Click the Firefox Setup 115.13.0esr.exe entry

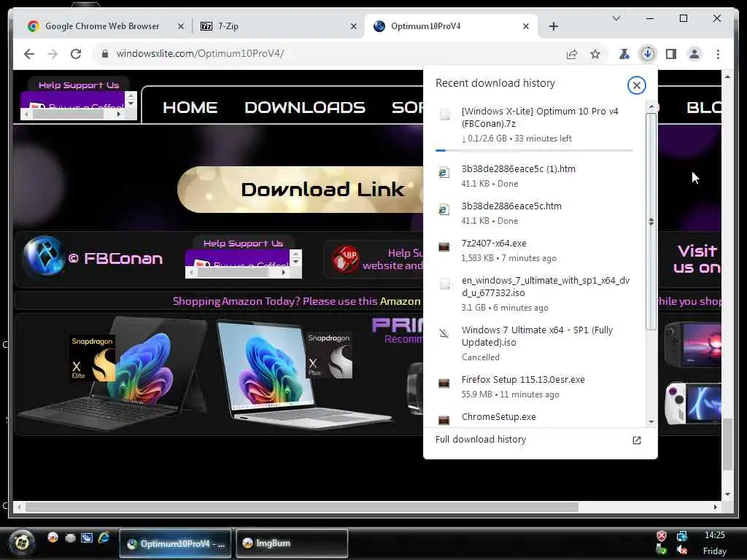tap(534, 386)
